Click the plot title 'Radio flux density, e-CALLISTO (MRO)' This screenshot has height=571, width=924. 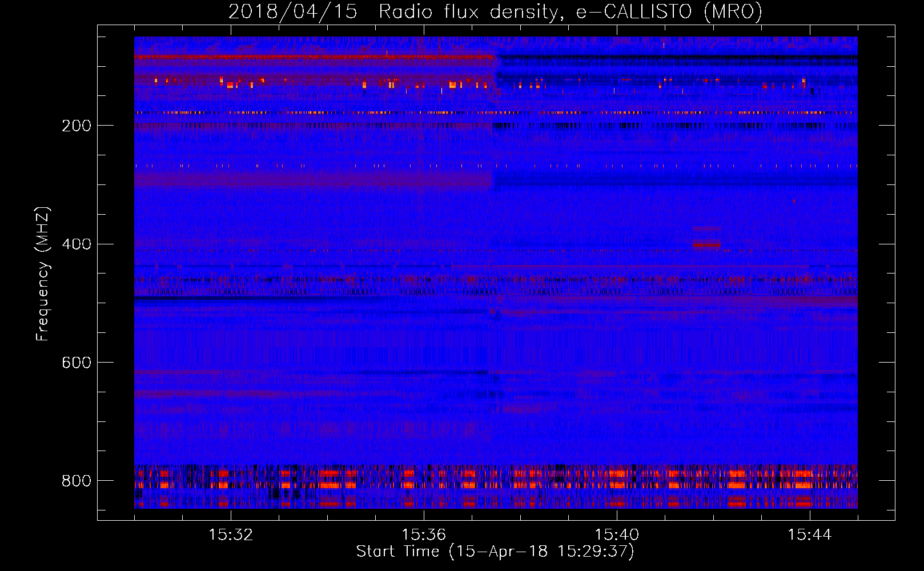571,12
